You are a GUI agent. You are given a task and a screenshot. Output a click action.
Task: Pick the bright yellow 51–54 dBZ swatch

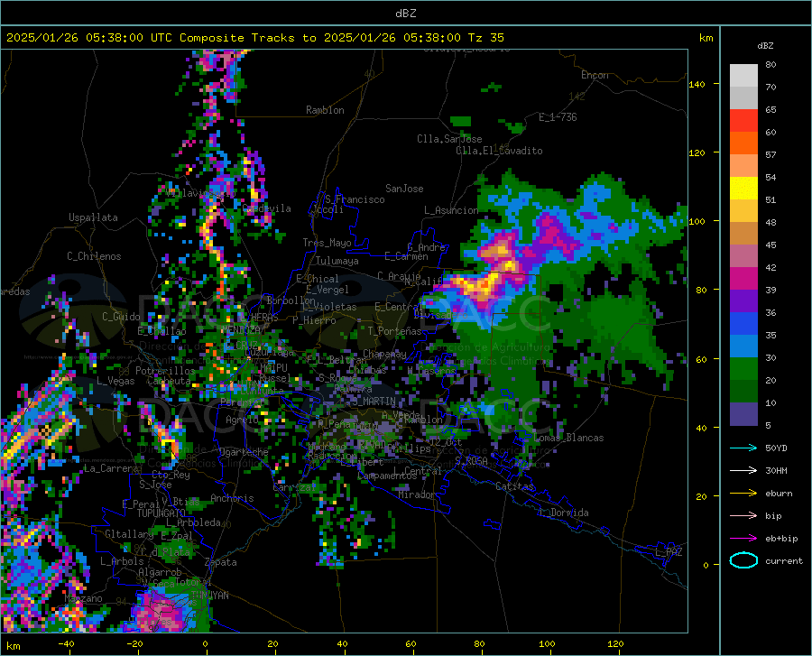click(x=743, y=189)
